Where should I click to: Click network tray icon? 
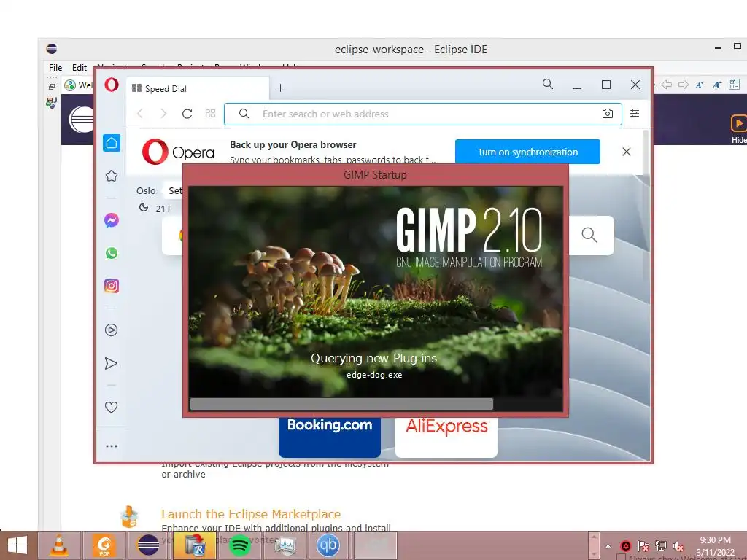click(661, 546)
